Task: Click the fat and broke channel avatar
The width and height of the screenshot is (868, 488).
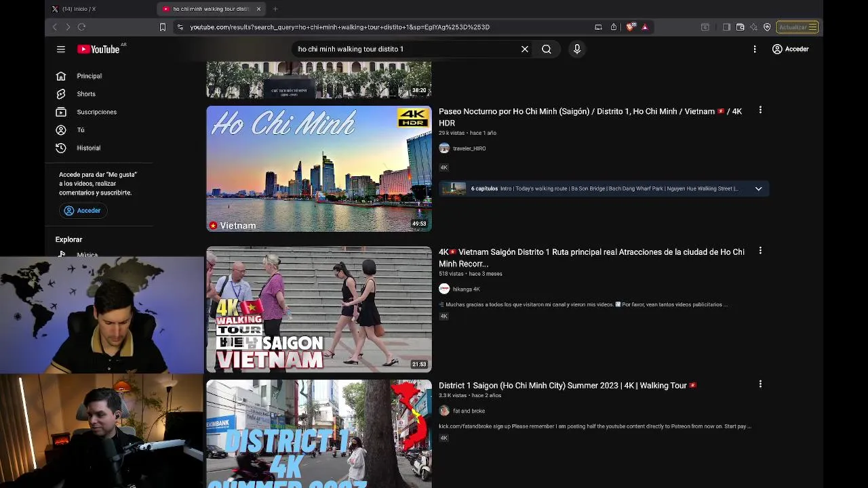Action: (x=444, y=411)
